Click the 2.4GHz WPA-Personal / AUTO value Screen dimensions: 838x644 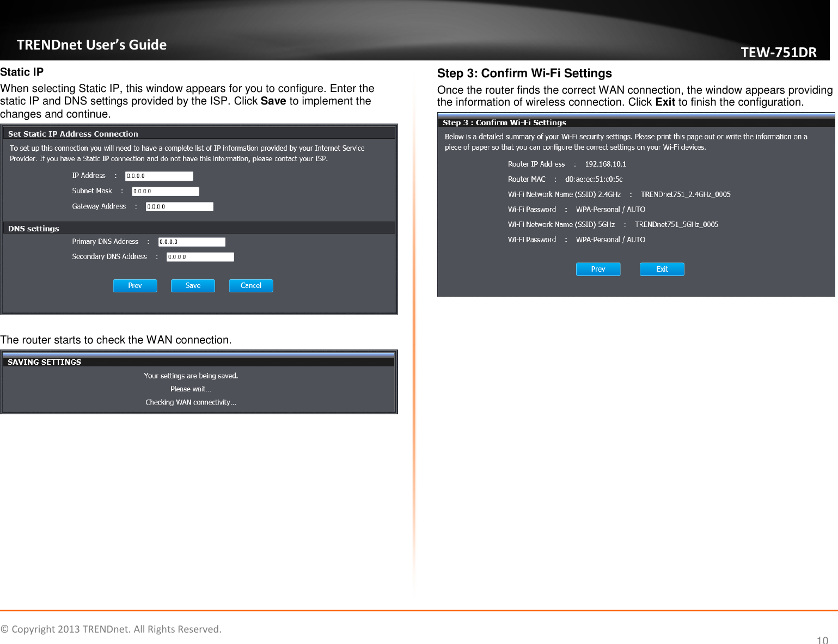tap(610, 209)
